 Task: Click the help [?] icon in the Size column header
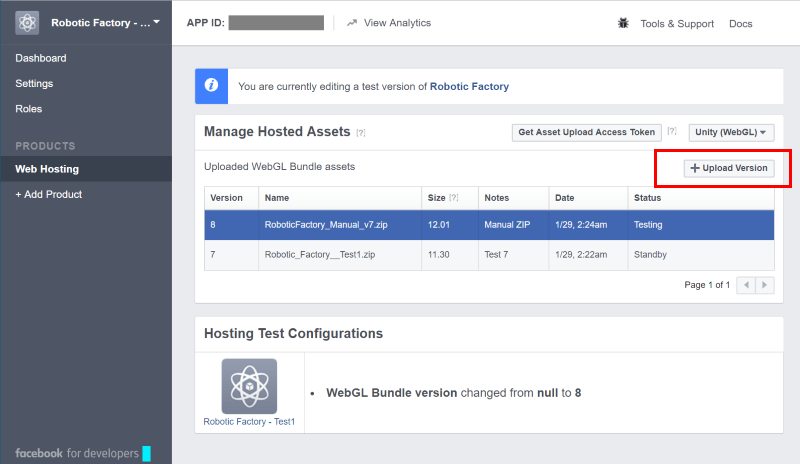coord(454,198)
